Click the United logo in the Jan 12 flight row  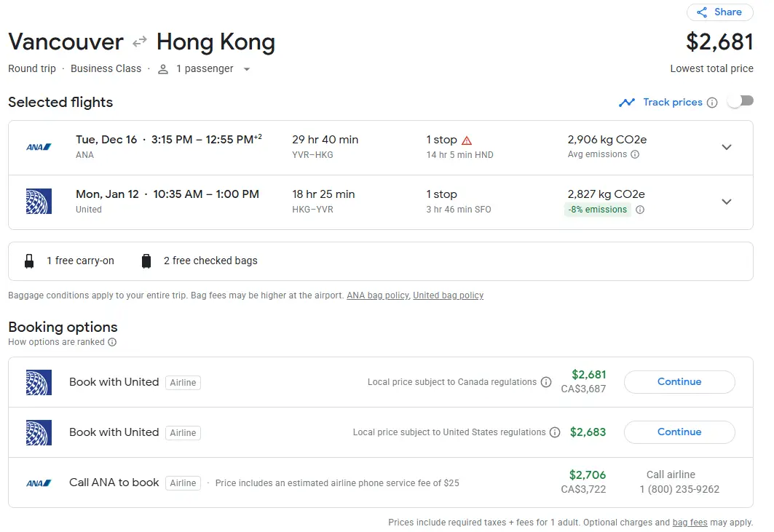tap(39, 202)
